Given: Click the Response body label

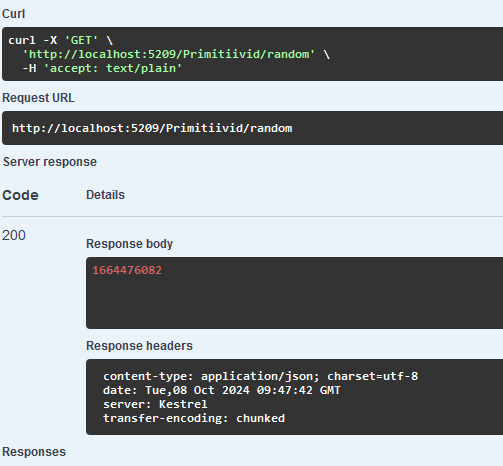Looking at the screenshot, I should pyautogui.click(x=129, y=244).
